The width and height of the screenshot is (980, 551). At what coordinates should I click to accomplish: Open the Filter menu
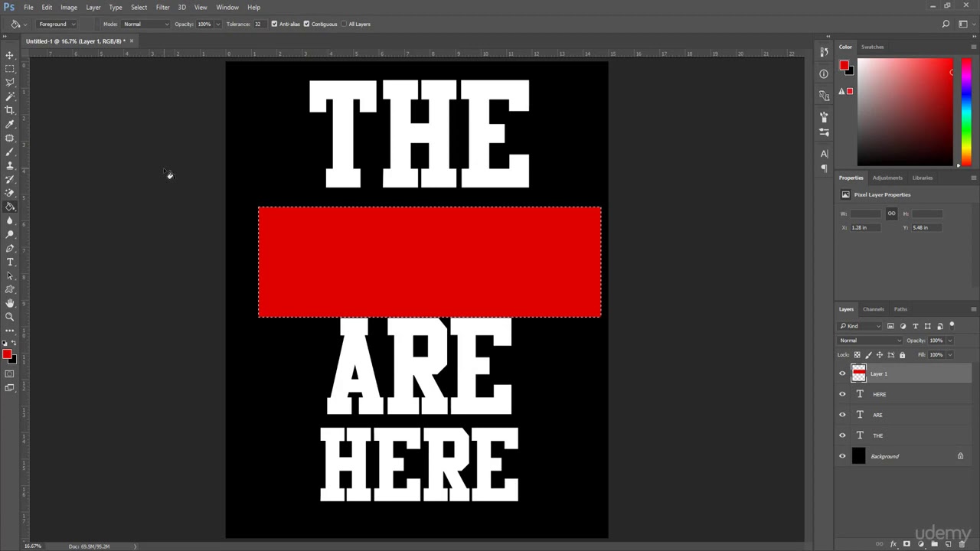point(162,7)
